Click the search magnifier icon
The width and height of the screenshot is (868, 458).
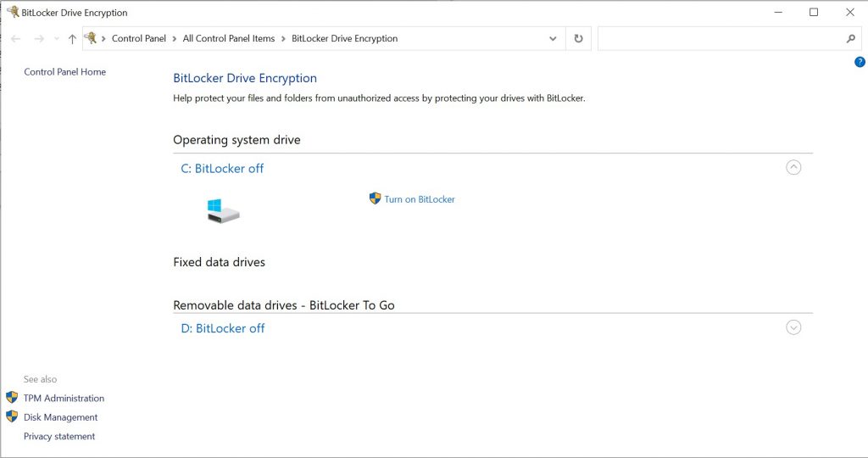[x=851, y=39]
